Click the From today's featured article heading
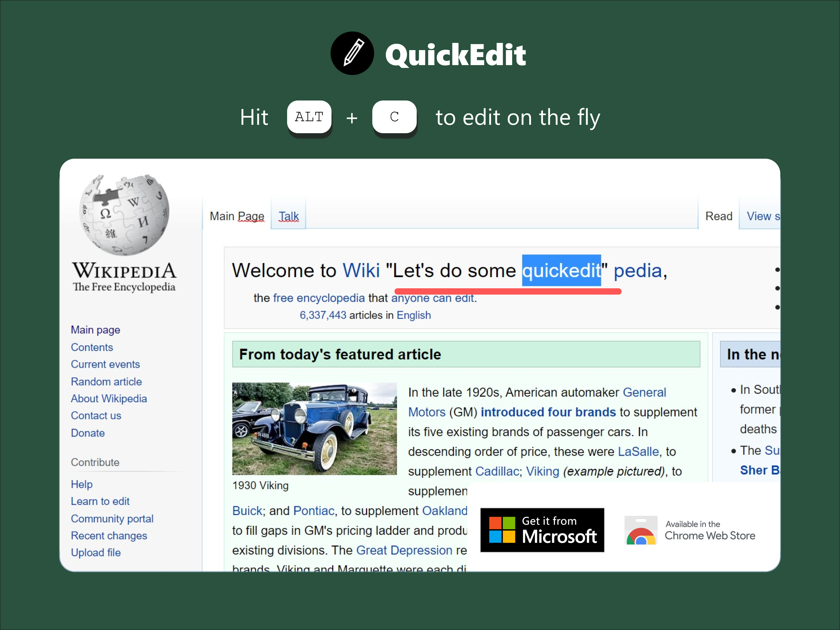Image resolution: width=840 pixels, height=630 pixels. [340, 354]
